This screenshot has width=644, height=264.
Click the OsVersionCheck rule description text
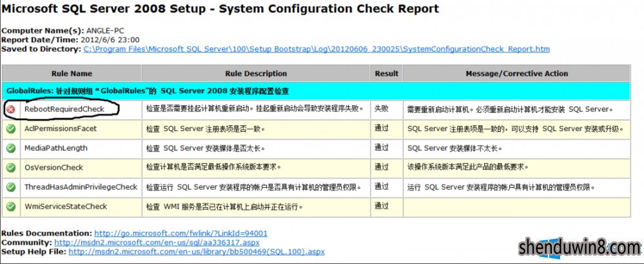(x=214, y=167)
